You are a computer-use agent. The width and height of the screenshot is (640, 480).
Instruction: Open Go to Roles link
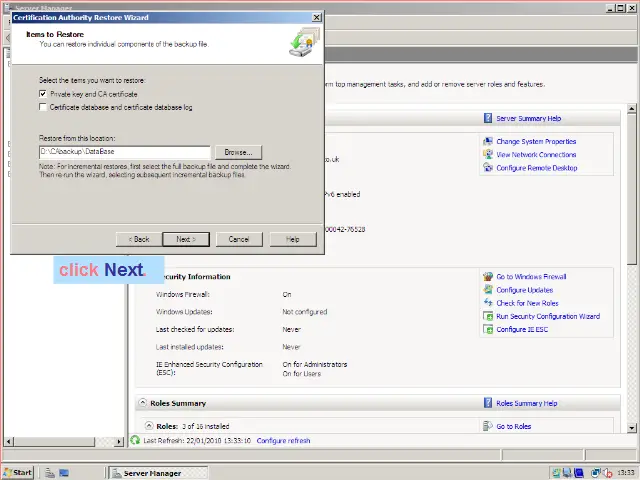point(513,427)
